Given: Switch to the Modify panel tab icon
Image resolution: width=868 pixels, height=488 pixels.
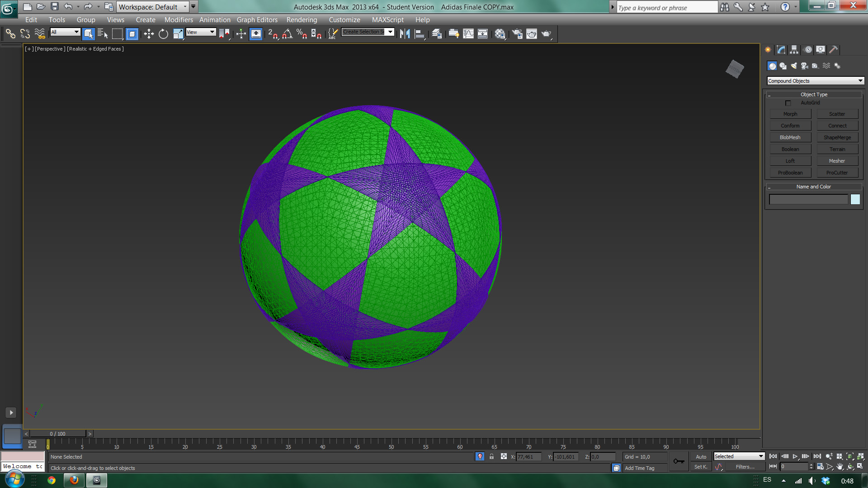Looking at the screenshot, I should click(781, 50).
